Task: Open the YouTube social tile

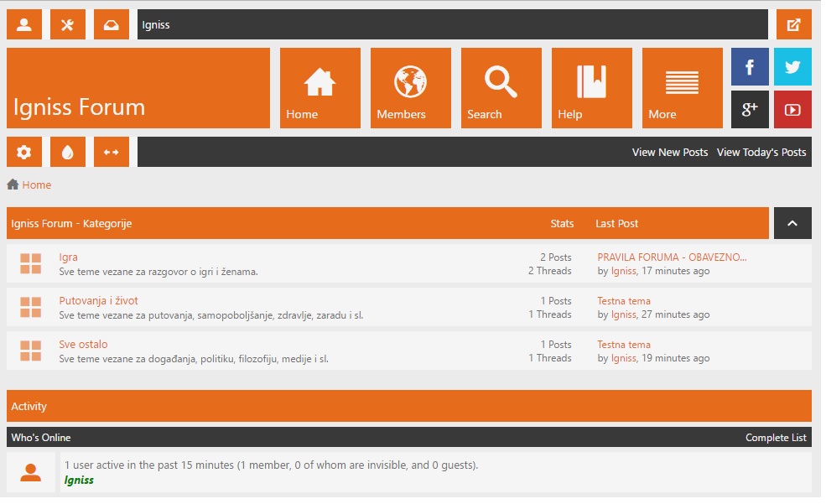Action: point(792,109)
